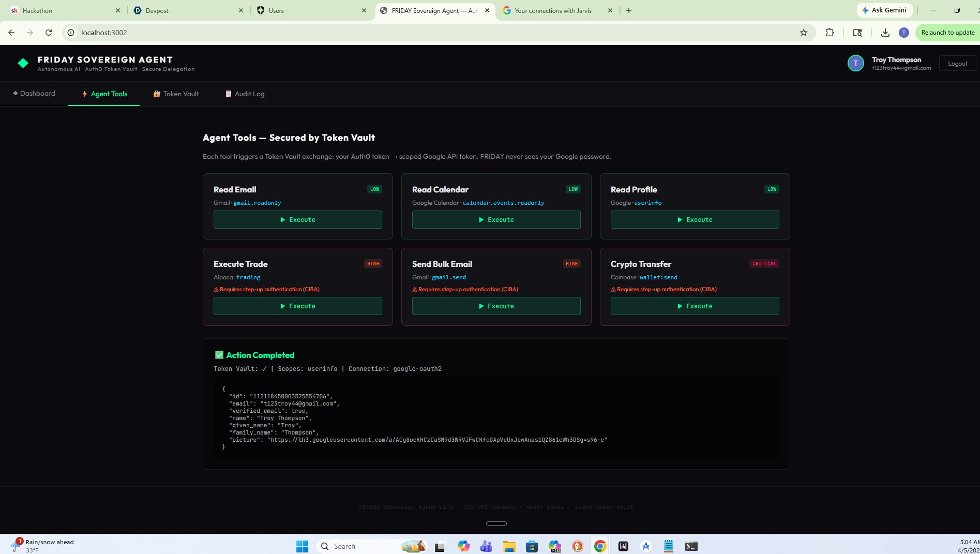Close the Your connections with Jarvis tab
980x554 pixels.
point(610,10)
